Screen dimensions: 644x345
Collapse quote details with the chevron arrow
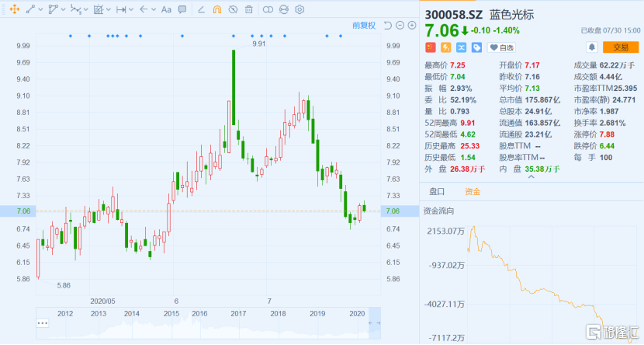tap(531, 177)
